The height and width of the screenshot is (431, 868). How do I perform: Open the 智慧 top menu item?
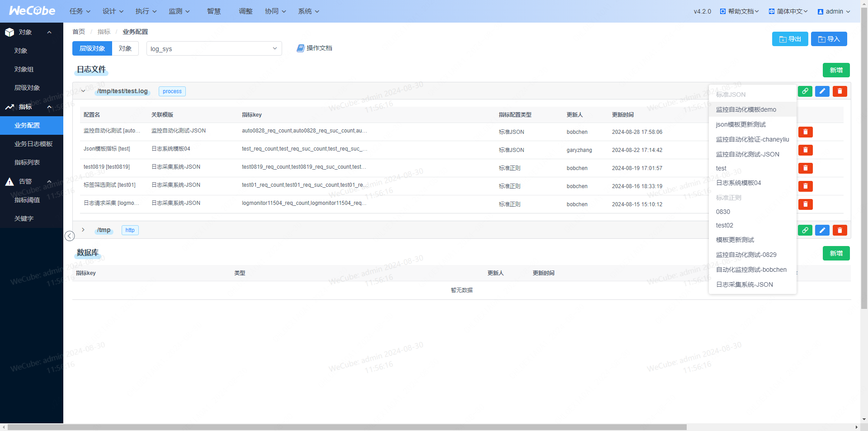click(214, 11)
